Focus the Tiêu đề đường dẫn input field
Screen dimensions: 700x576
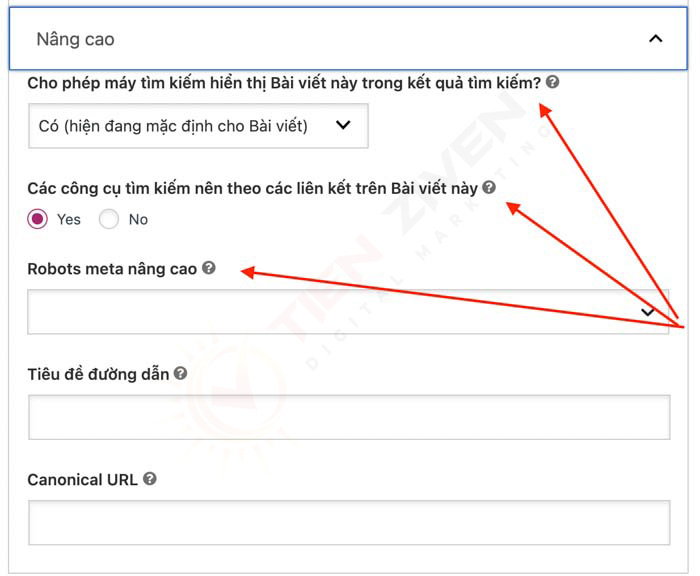[x=349, y=417]
